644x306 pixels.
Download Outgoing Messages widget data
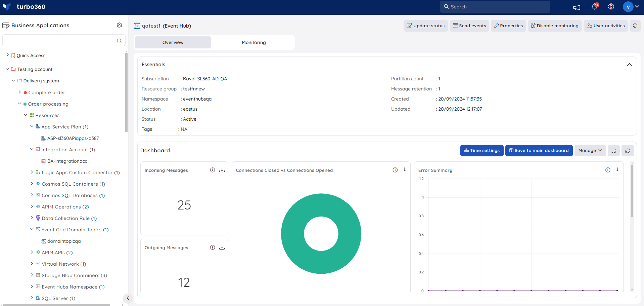click(x=222, y=247)
